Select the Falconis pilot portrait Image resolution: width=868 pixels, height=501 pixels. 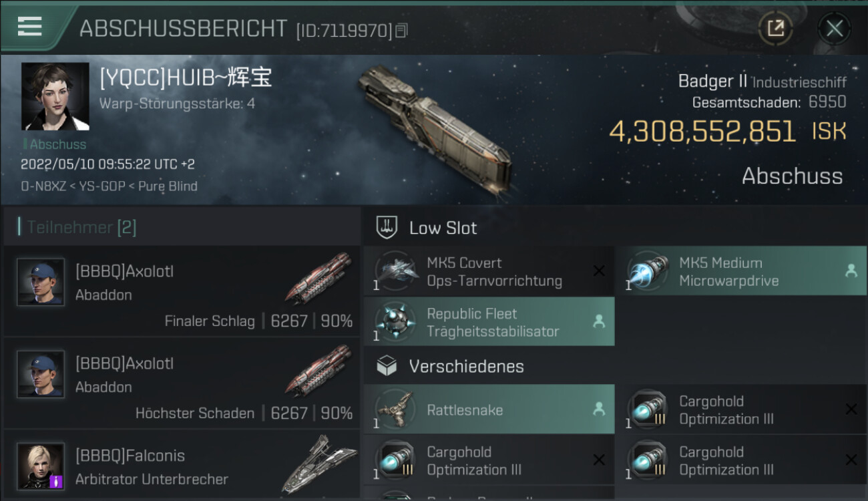pyautogui.click(x=41, y=466)
